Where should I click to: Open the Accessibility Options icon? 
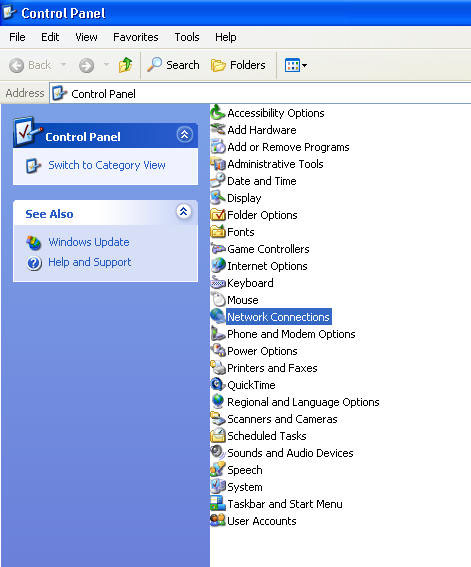pos(218,113)
